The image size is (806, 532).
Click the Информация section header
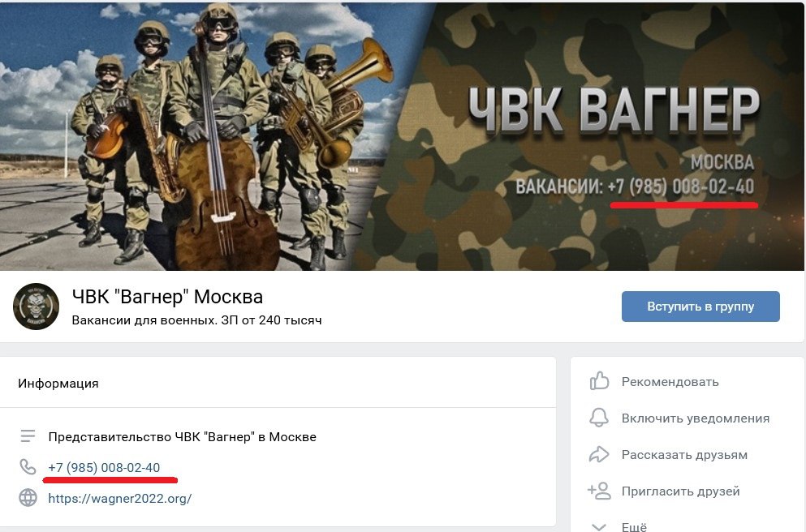point(58,383)
